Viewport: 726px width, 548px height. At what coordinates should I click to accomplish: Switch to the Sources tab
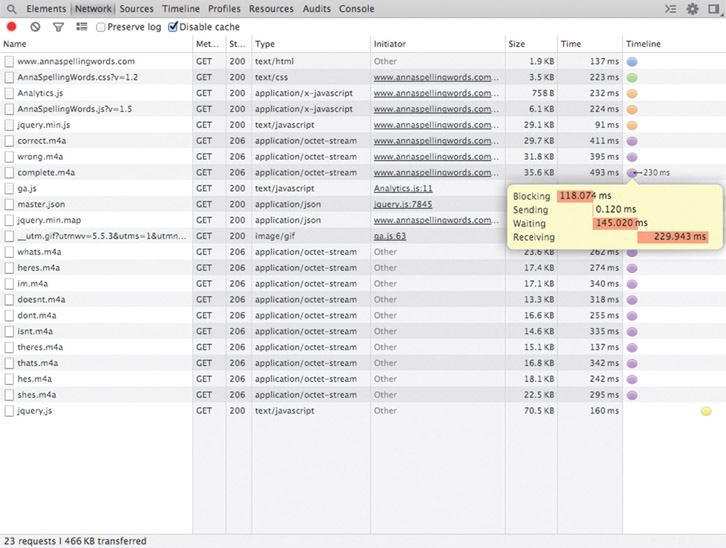click(136, 9)
